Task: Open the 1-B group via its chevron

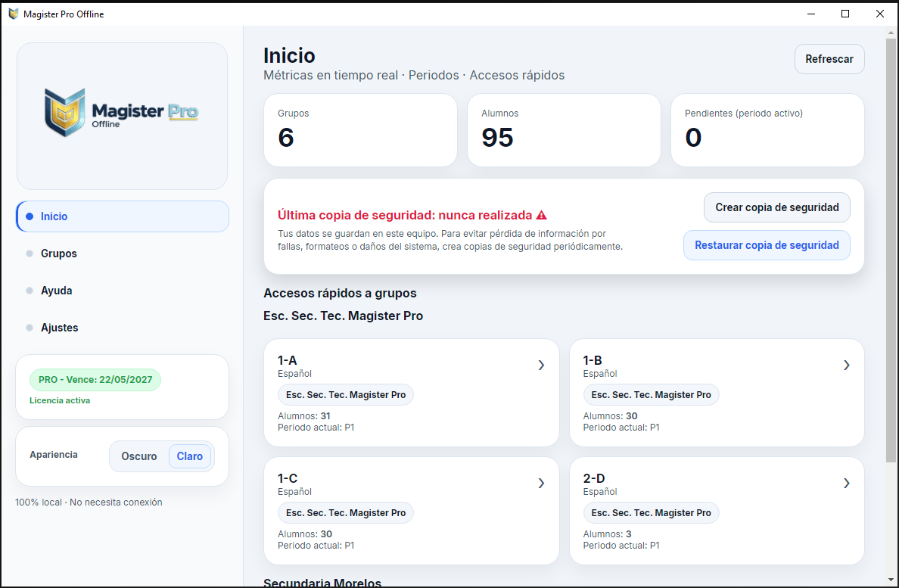Action: [x=846, y=365]
